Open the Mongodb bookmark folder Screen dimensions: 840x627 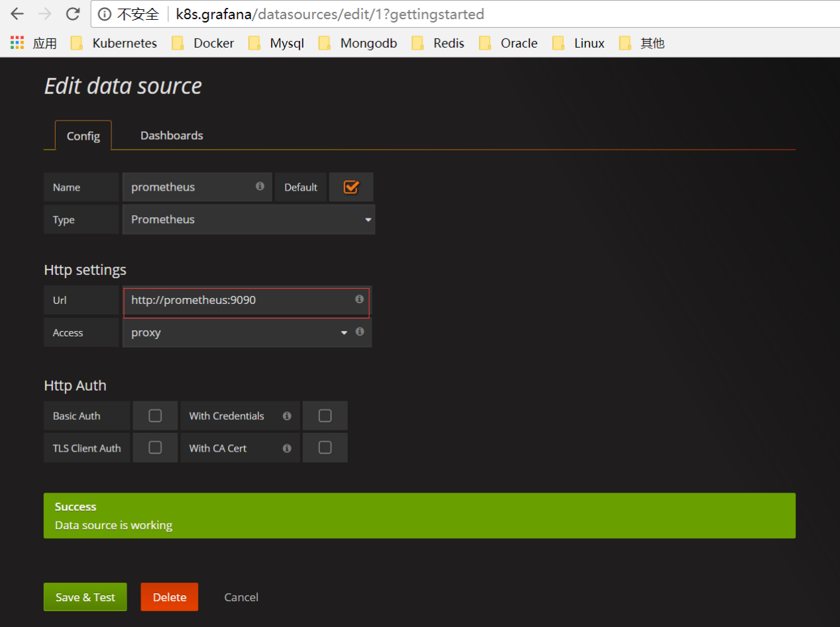[358, 43]
